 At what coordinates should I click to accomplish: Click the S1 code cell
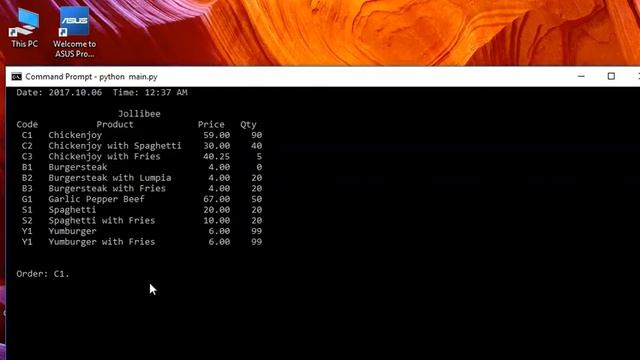(x=27, y=209)
